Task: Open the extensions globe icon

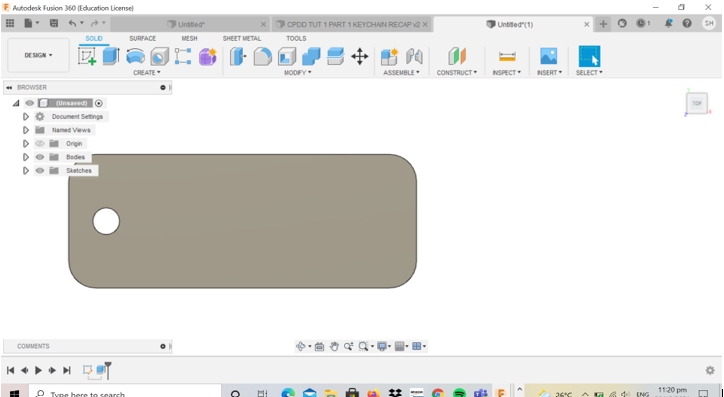Action: tap(622, 23)
